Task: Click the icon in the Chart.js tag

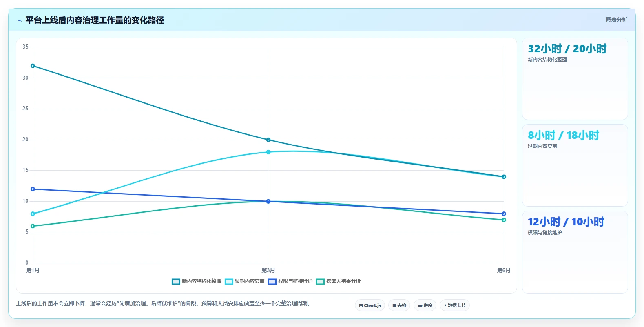Action: tap(361, 305)
